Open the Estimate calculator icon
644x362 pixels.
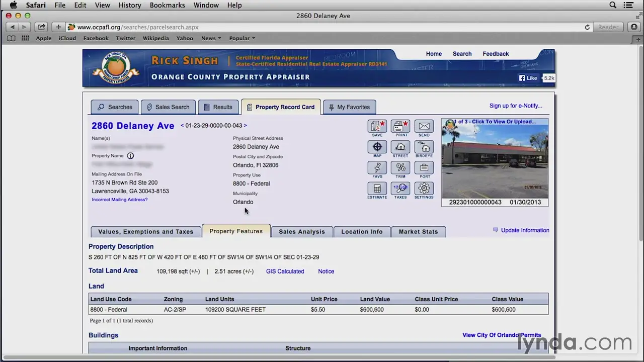(x=377, y=188)
